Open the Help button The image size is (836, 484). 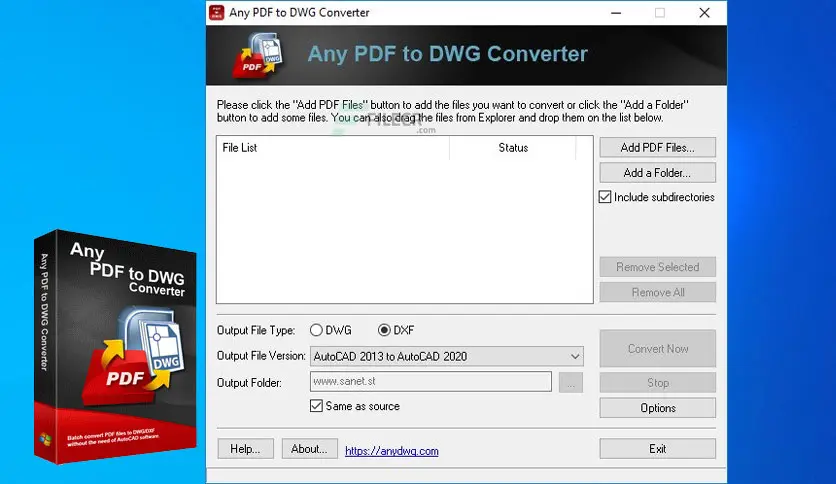pos(245,449)
